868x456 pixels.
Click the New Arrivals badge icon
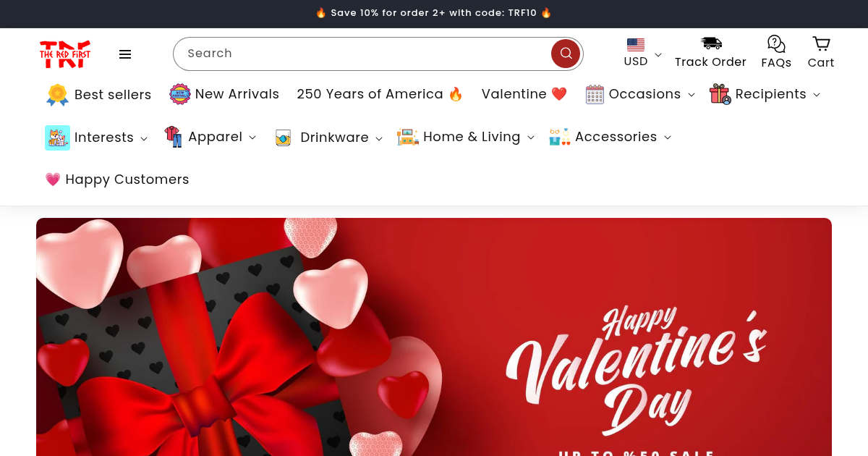pos(179,94)
